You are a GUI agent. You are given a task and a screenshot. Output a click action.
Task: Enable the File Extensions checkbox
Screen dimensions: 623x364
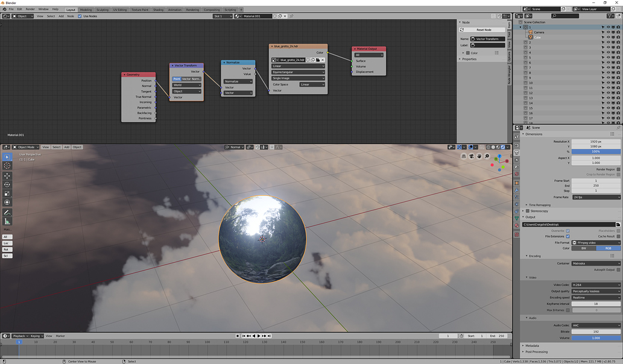568,236
